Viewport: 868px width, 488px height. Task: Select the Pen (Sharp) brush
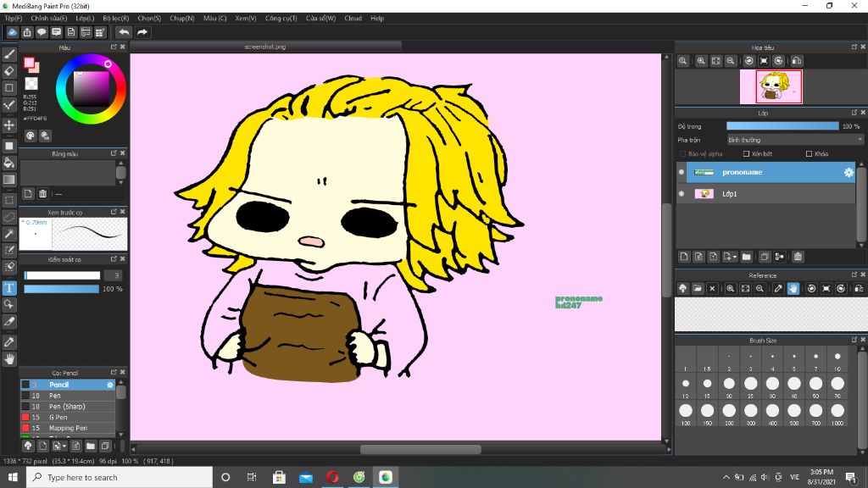pos(68,406)
